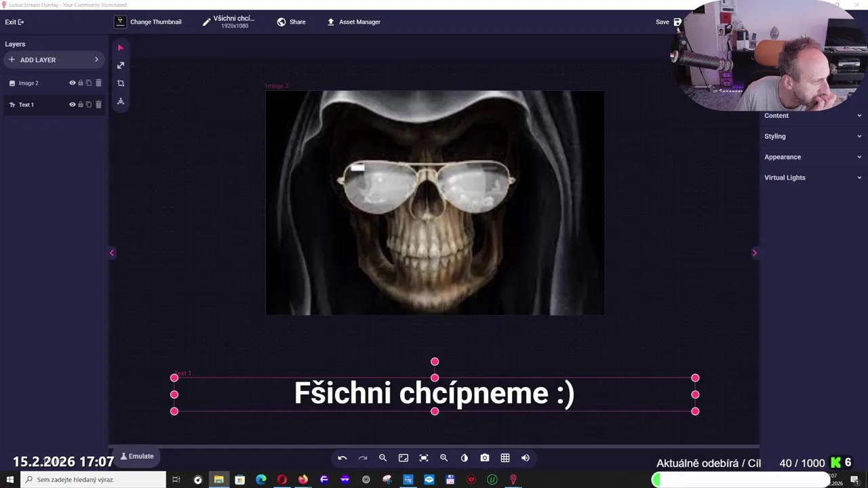Delete the Image 2 layer

click(98, 83)
